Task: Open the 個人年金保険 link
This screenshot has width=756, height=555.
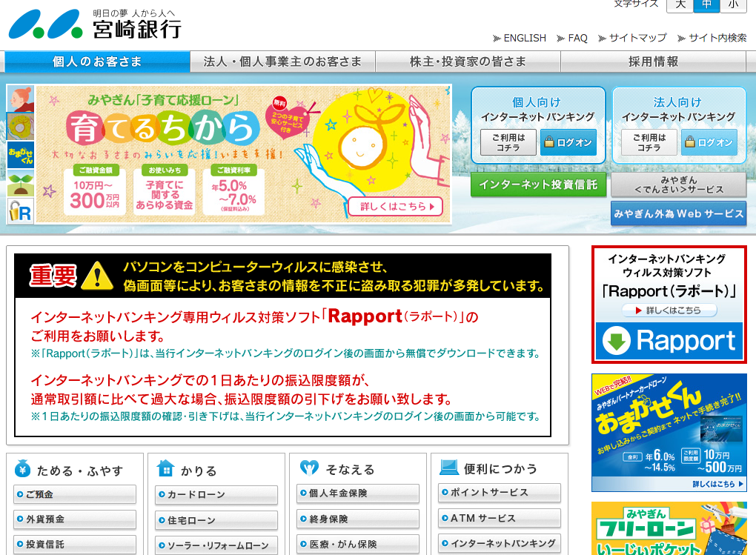Action: (358, 493)
